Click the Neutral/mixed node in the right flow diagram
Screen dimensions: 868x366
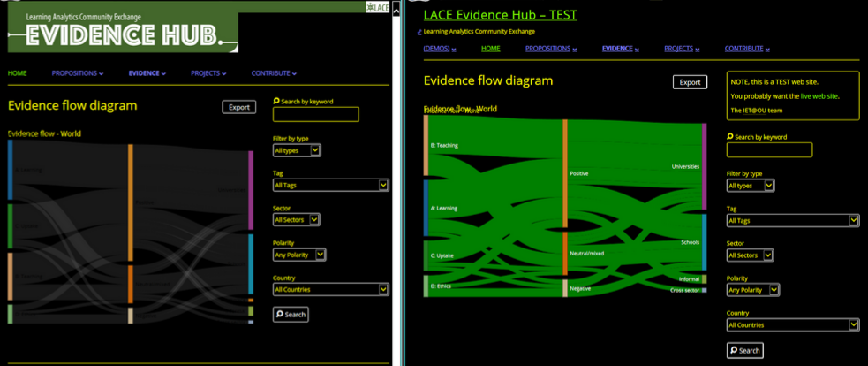click(x=565, y=254)
